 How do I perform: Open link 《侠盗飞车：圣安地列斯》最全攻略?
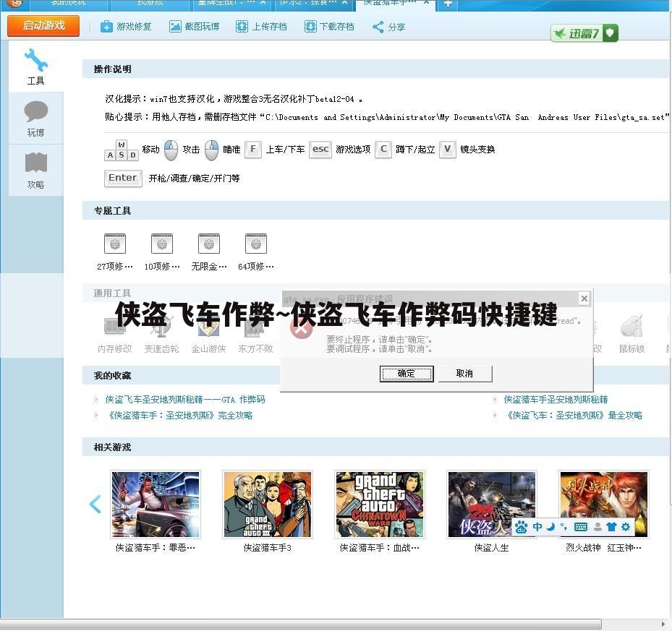(x=573, y=416)
